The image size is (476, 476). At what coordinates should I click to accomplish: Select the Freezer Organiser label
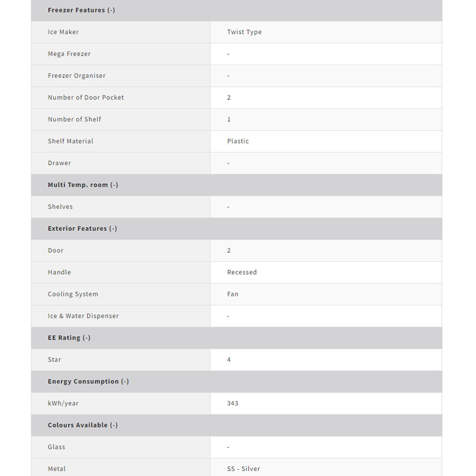coord(77,76)
